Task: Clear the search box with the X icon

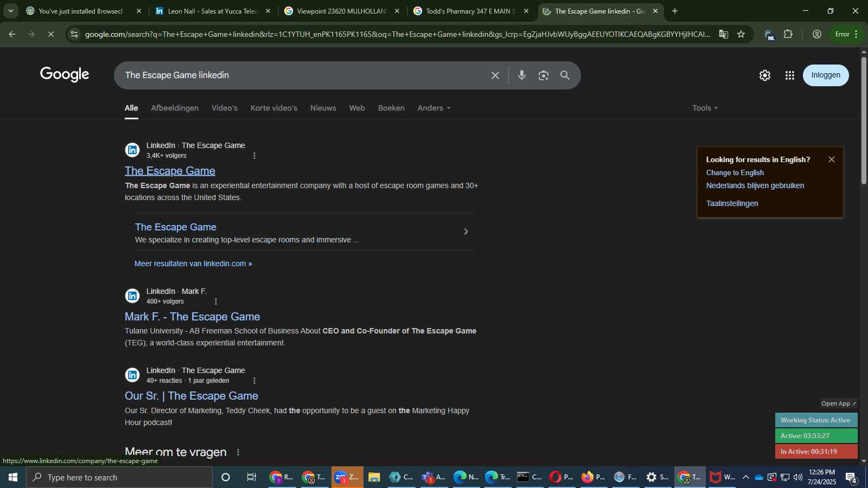Action: 495,75
